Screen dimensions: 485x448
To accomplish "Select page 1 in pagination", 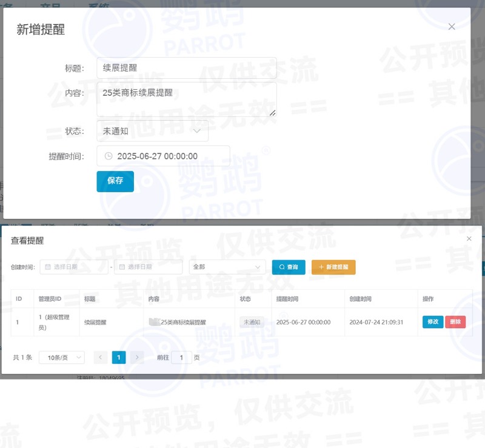I will point(119,358).
